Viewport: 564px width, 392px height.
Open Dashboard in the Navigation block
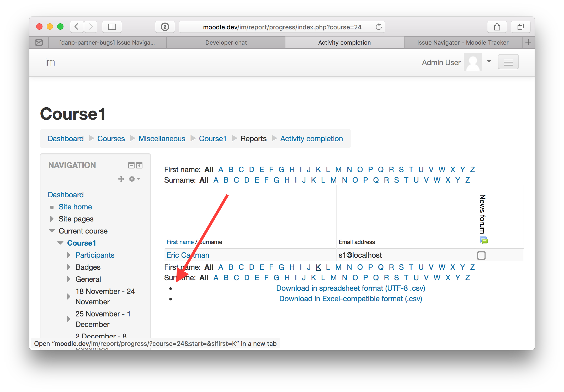click(x=66, y=195)
